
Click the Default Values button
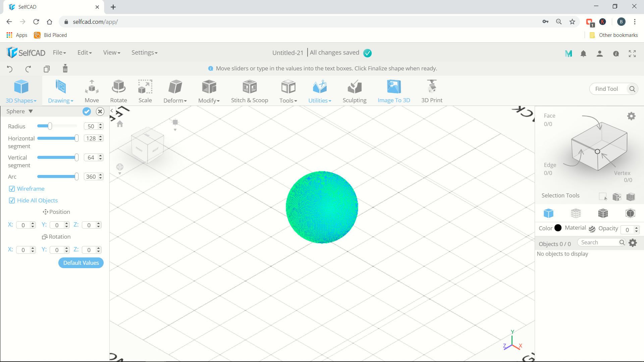(81, 263)
